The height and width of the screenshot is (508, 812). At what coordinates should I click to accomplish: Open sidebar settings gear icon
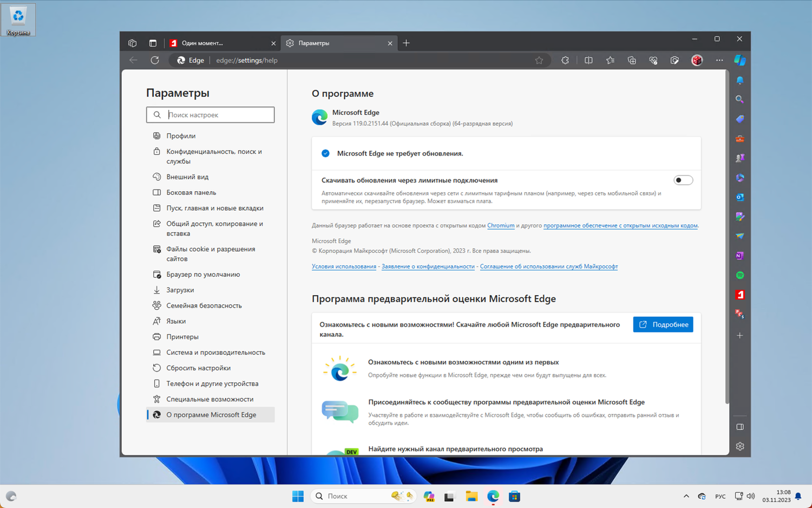740,446
